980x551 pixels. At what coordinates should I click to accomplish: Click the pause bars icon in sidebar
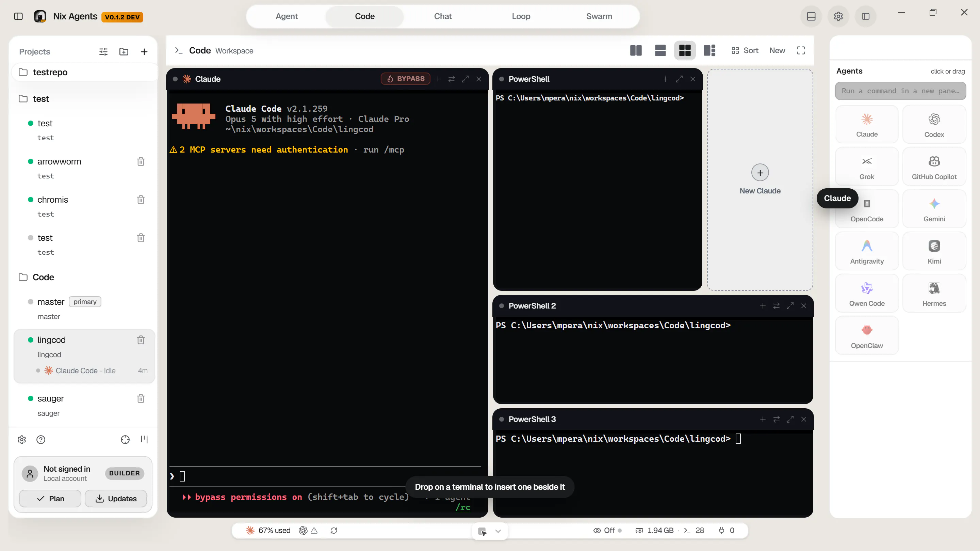[x=144, y=439]
